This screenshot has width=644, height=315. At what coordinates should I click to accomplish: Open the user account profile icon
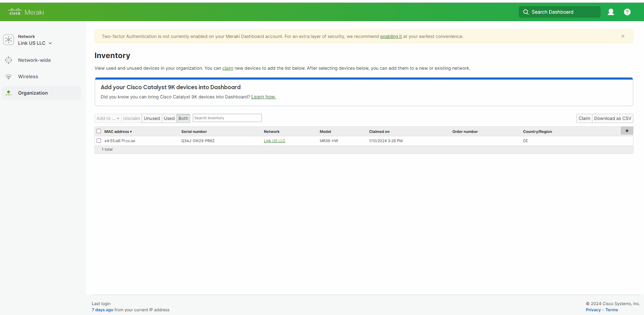(x=611, y=12)
